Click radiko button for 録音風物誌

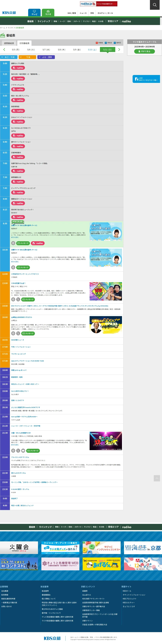pyautogui.click(x=18, y=111)
